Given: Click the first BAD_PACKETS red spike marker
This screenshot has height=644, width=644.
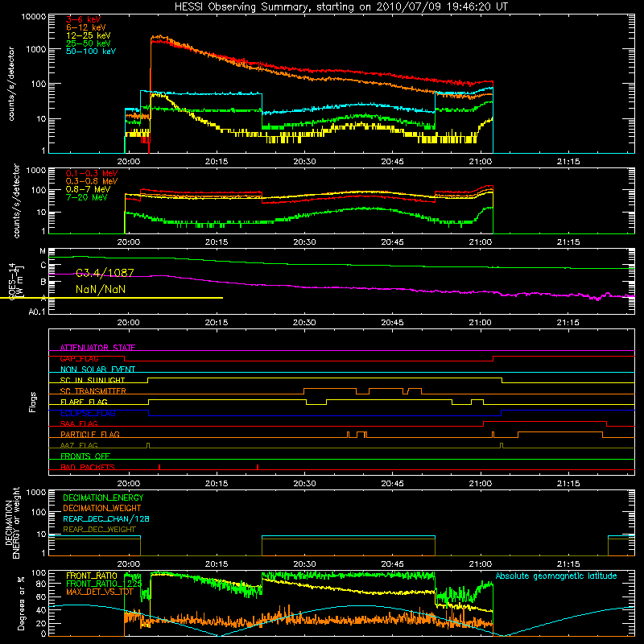Looking at the screenshot, I should [x=159, y=467].
